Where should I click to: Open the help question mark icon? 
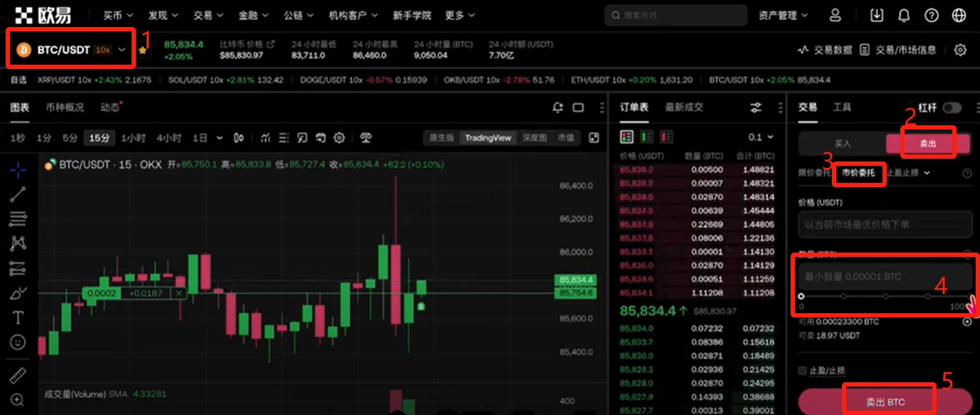click(x=931, y=15)
